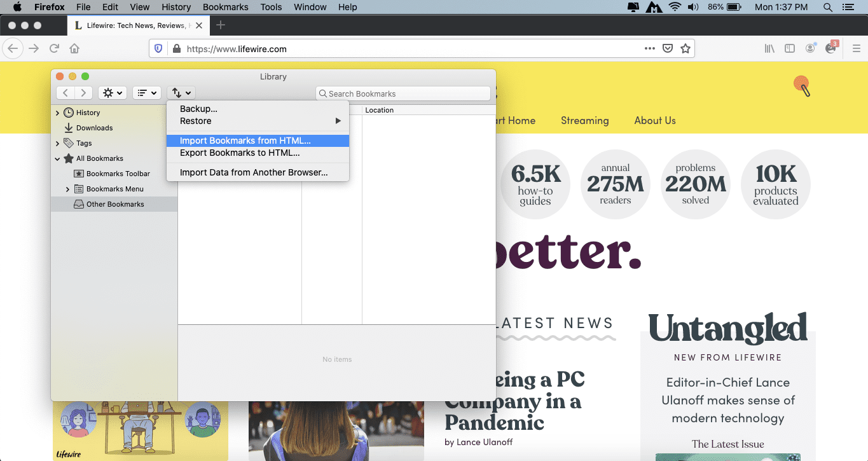
Task: Open the Notification Center list icon
Action: pos(847,7)
